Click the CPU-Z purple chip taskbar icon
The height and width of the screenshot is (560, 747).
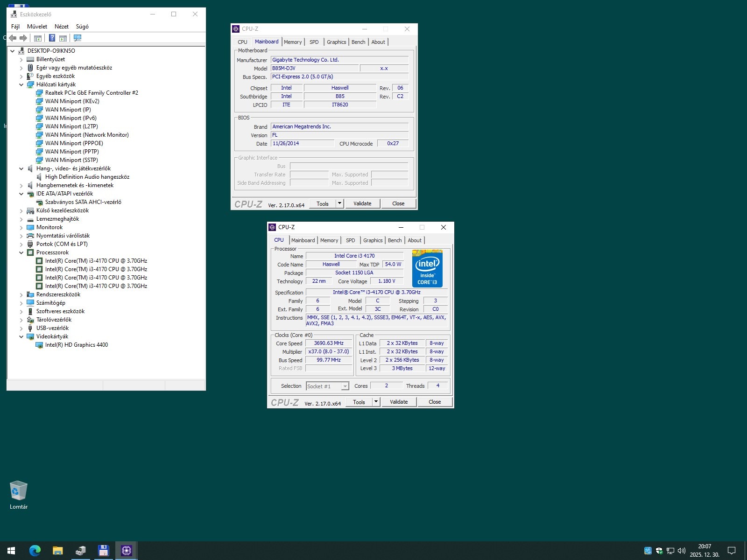click(x=126, y=551)
